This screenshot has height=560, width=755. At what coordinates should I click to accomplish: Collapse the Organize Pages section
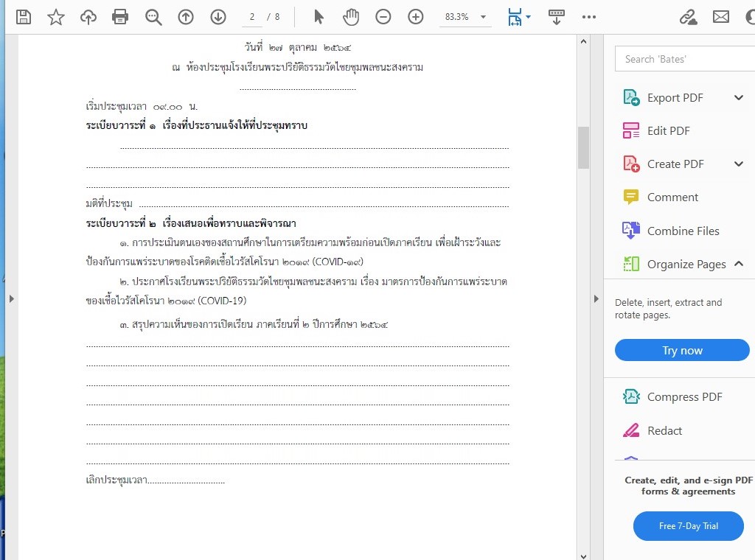pyautogui.click(x=739, y=264)
